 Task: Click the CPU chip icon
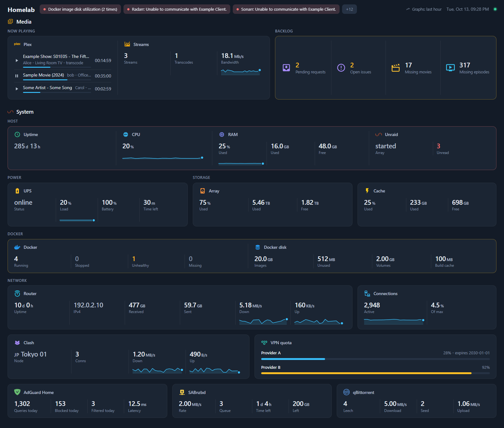126,134
